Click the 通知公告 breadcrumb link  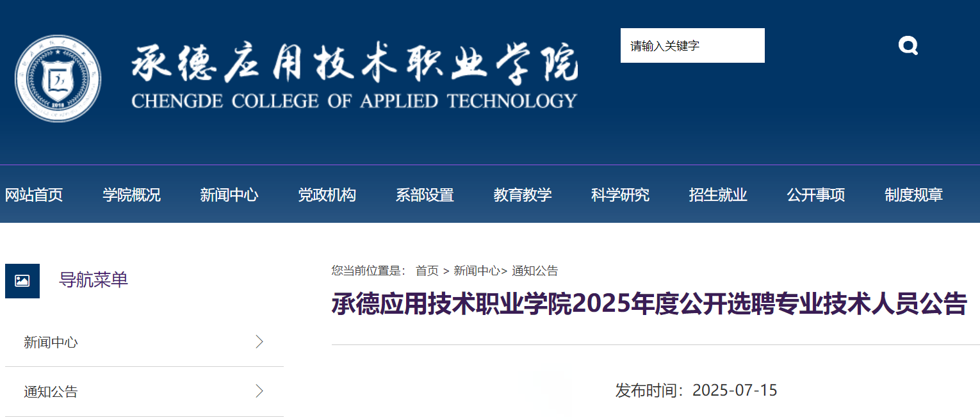pyautogui.click(x=535, y=271)
